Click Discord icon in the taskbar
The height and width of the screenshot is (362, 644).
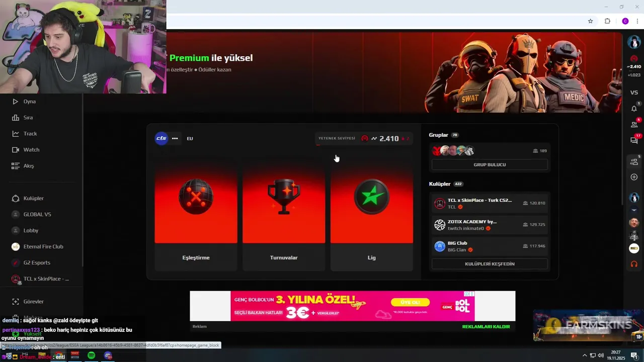click(108, 355)
